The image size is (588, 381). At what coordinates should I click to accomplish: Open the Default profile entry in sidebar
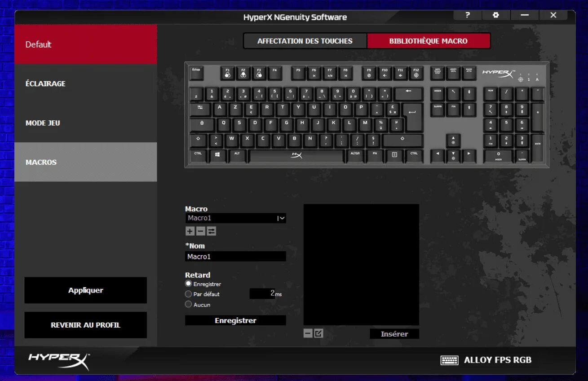click(x=86, y=44)
